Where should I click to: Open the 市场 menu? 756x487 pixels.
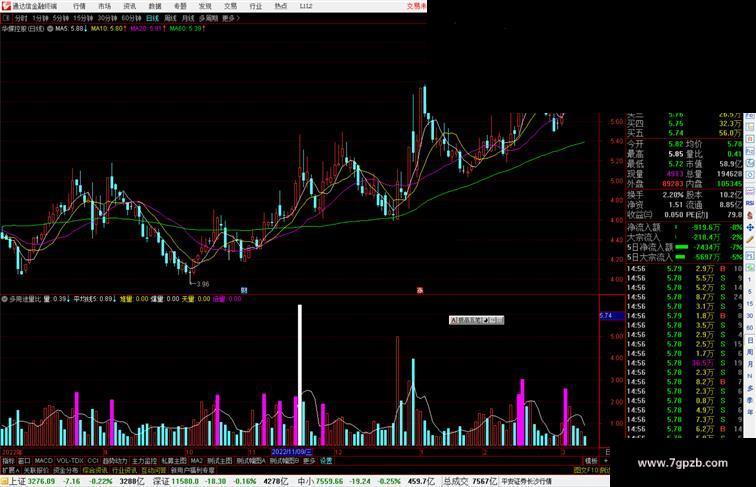click(x=104, y=6)
